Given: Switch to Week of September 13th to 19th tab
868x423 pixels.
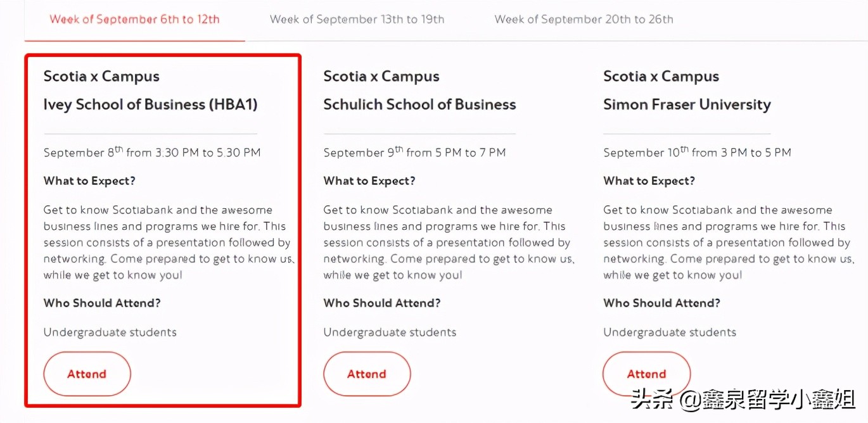Looking at the screenshot, I should coord(357,20).
